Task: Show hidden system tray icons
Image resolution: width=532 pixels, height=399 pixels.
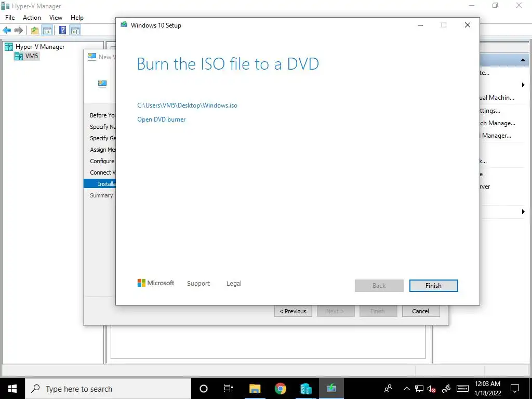Action: (x=406, y=389)
